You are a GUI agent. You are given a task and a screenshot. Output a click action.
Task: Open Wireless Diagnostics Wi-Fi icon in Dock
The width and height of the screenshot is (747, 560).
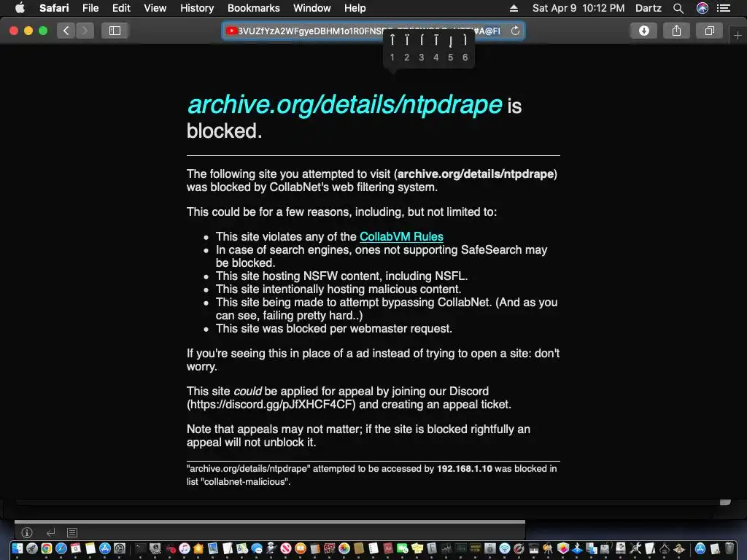505,548
